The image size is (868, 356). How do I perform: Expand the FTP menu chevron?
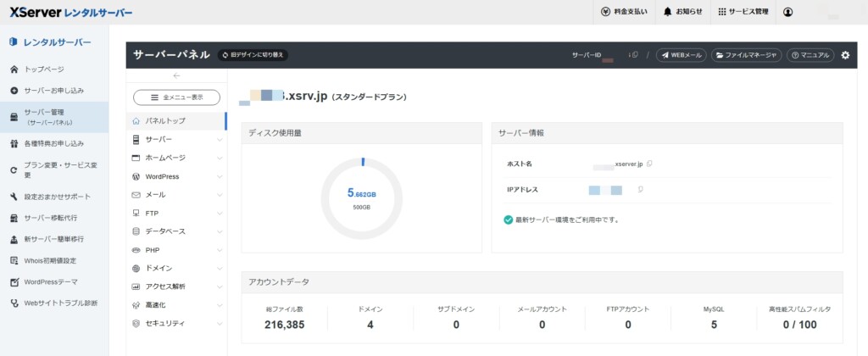[220, 213]
